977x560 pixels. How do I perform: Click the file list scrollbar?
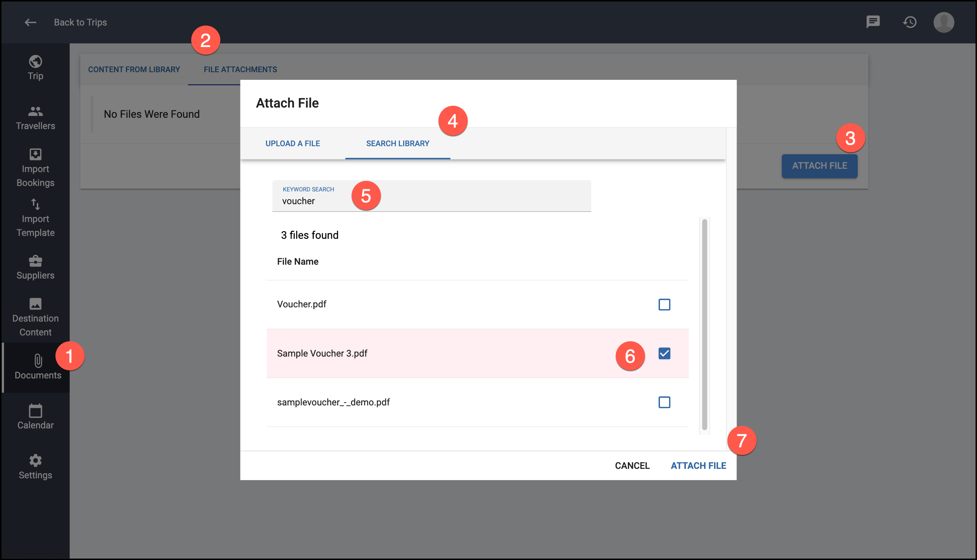704,324
